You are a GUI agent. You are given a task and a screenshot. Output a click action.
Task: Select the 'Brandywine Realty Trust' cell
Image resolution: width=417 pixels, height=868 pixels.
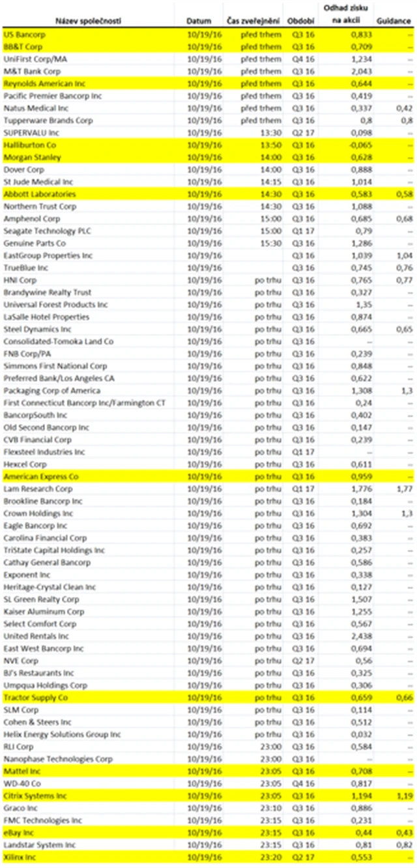(x=87, y=292)
